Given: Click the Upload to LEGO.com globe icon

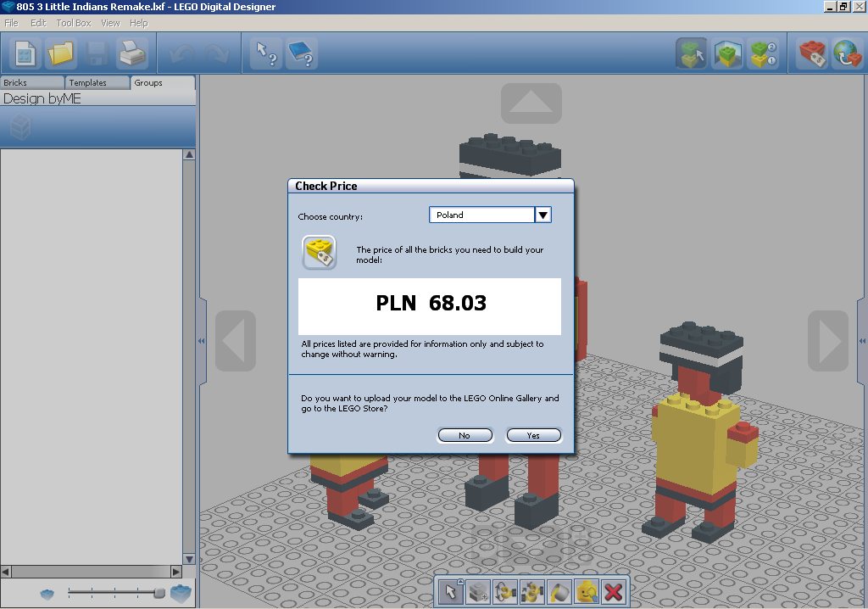Looking at the screenshot, I should [847, 53].
